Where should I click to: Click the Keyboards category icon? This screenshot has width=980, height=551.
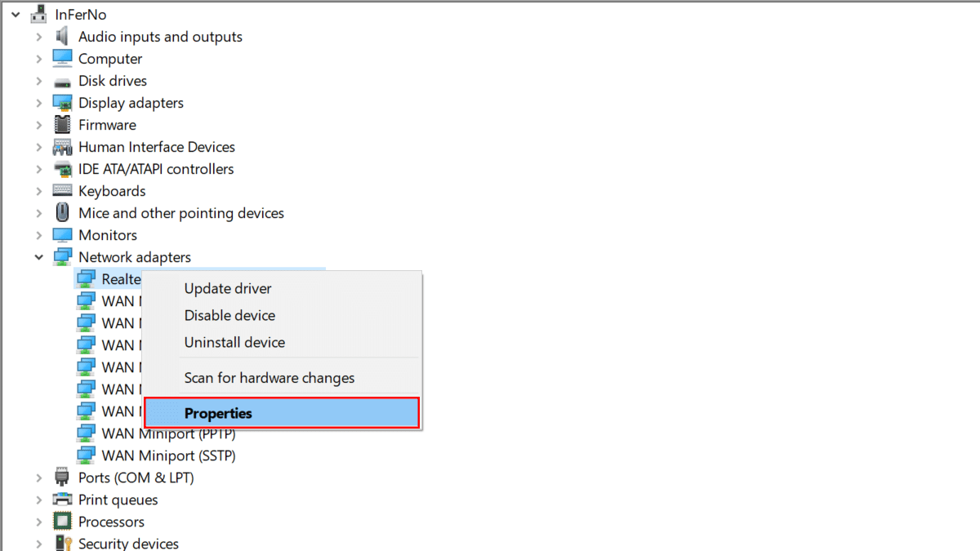coord(63,191)
